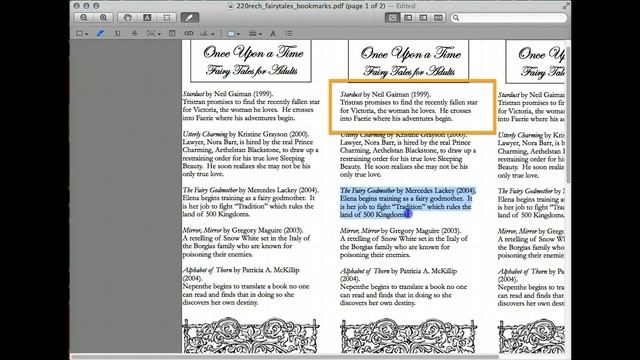Click 'poisoning their enemies.' line, left column
640x360 pixels.
(218, 254)
